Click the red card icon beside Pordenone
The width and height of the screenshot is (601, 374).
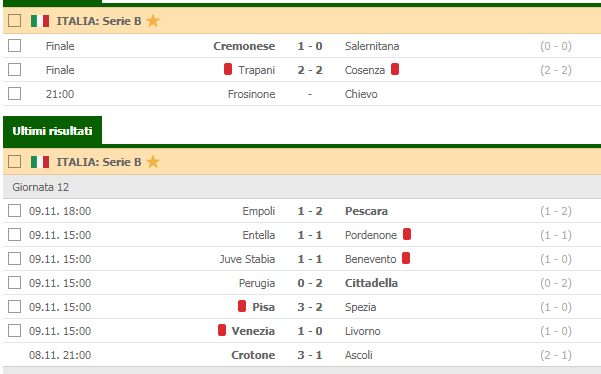pos(407,234)
